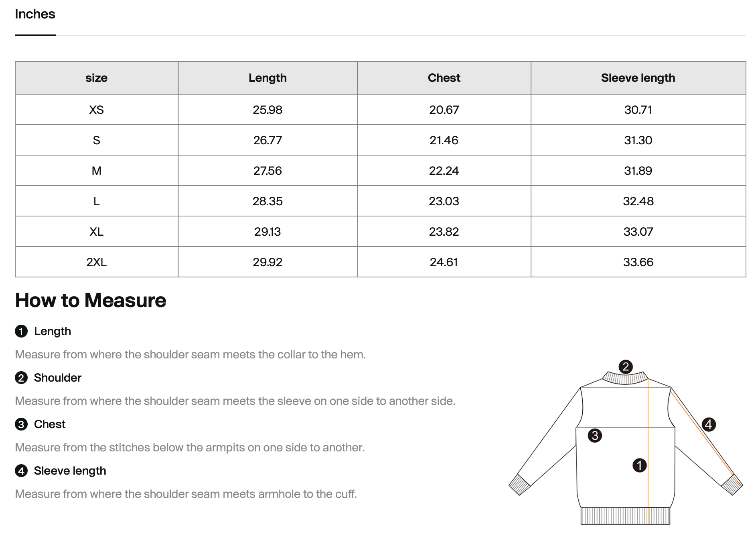Click the size column header

pos(97,78)
